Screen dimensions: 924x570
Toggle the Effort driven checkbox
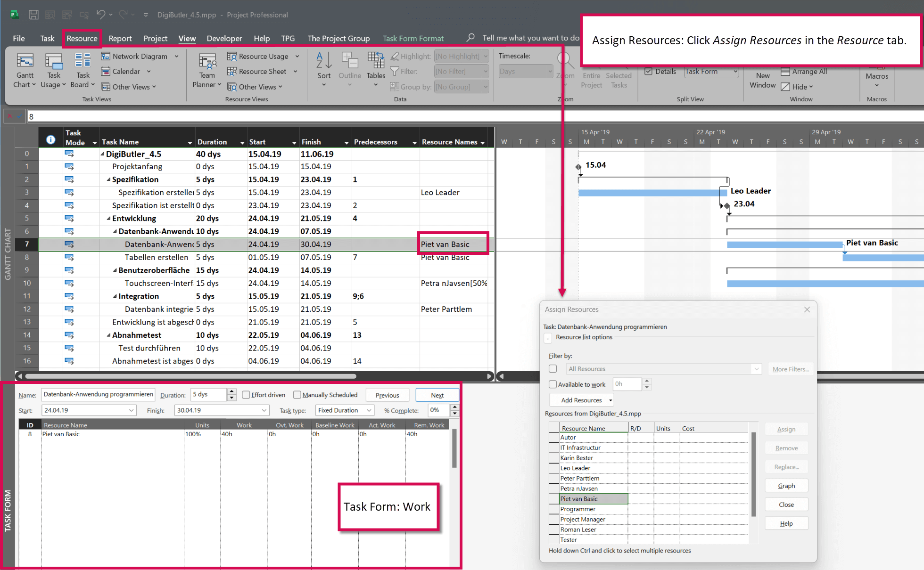point(246,395)
